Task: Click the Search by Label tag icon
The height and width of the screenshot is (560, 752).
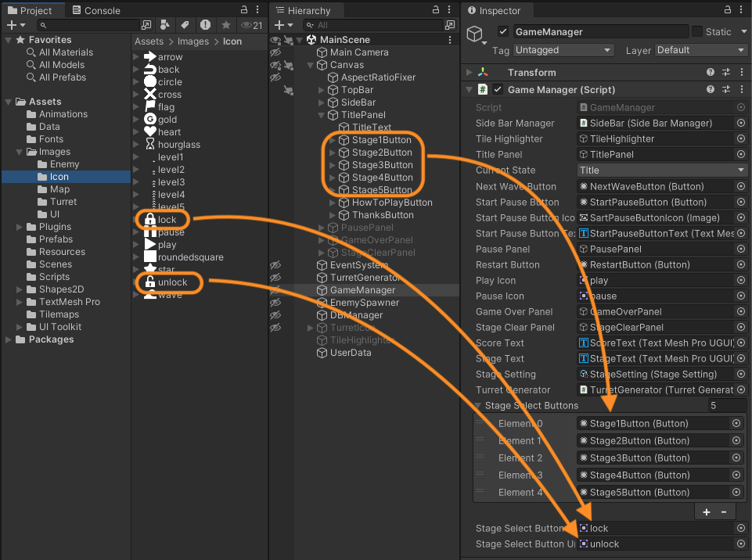Action: 185,25
